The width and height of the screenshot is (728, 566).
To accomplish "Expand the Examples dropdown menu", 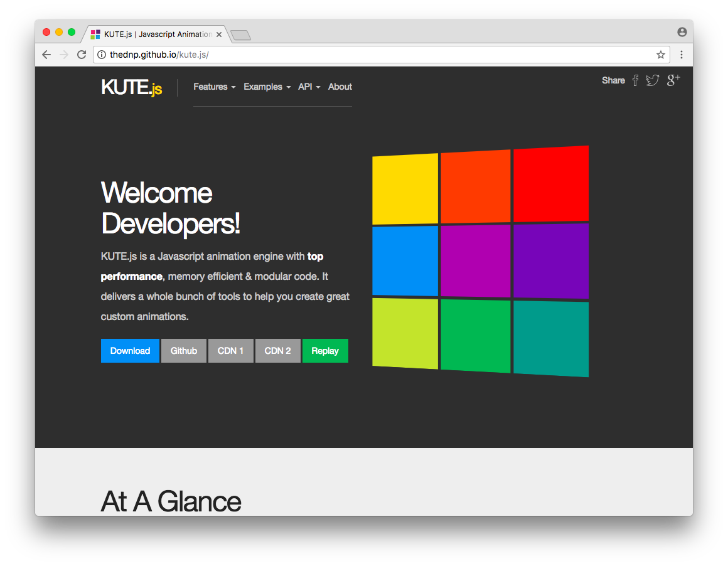I will tap(267, 87).
